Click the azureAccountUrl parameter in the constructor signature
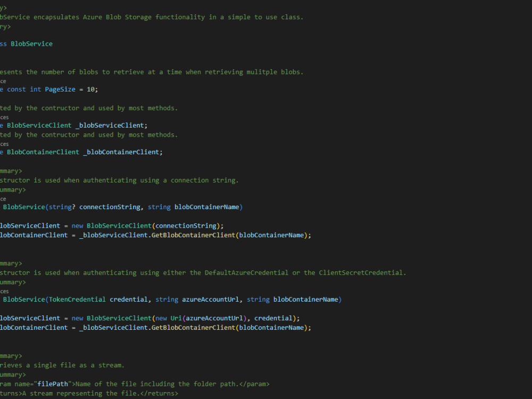The image size is (532, 399). (210, 299)
